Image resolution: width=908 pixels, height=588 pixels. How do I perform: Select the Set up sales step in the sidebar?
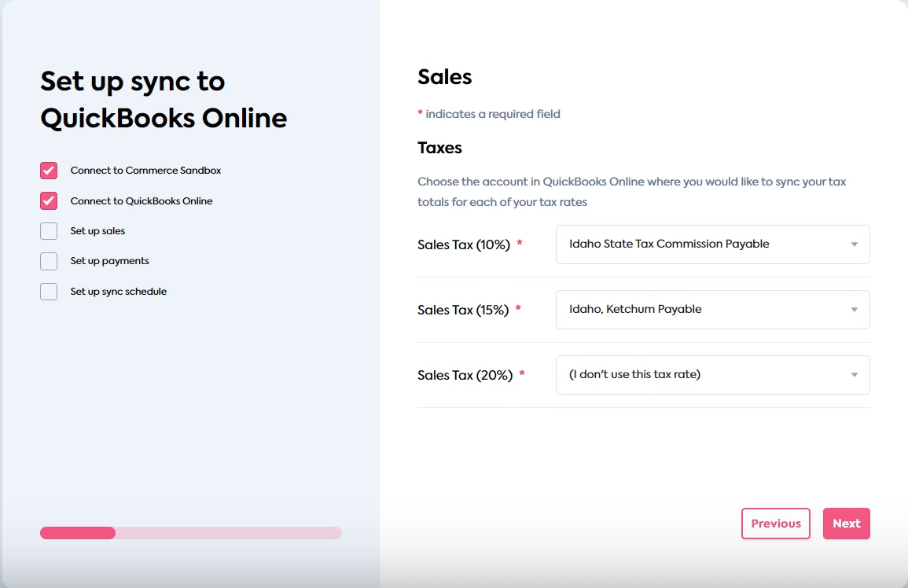98,230
